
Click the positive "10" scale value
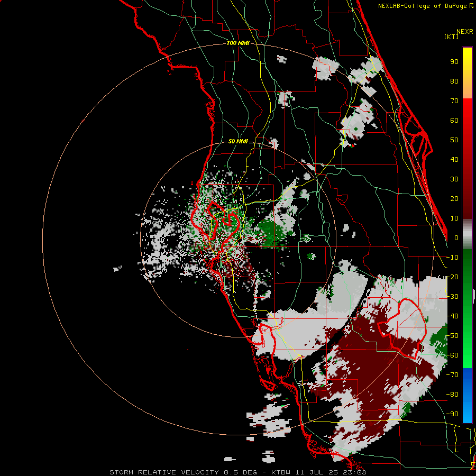454,218
